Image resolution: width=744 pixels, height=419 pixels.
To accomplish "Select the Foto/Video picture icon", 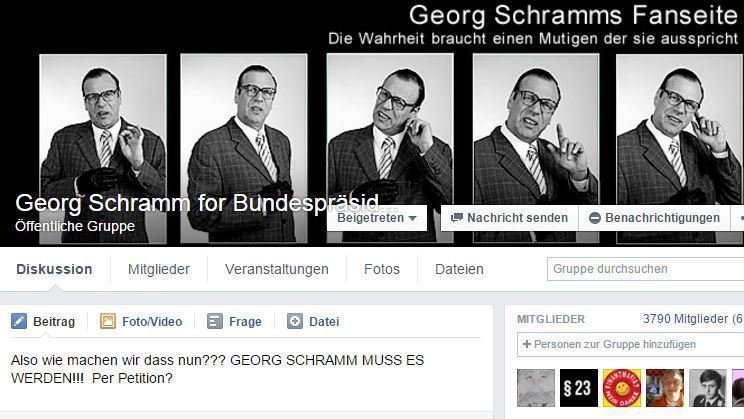I will pyautogui.click(x=108, y=321).
